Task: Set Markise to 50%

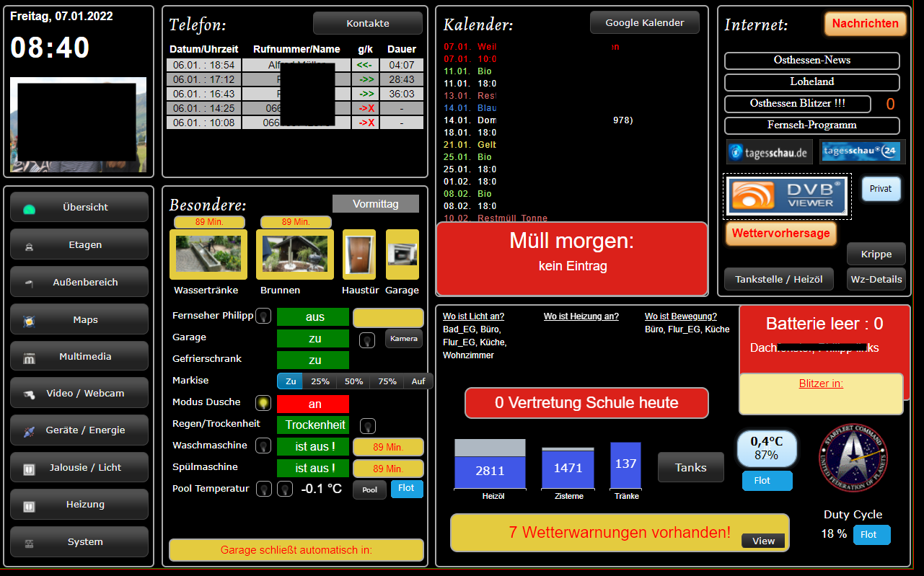Action: click(353, 381)
